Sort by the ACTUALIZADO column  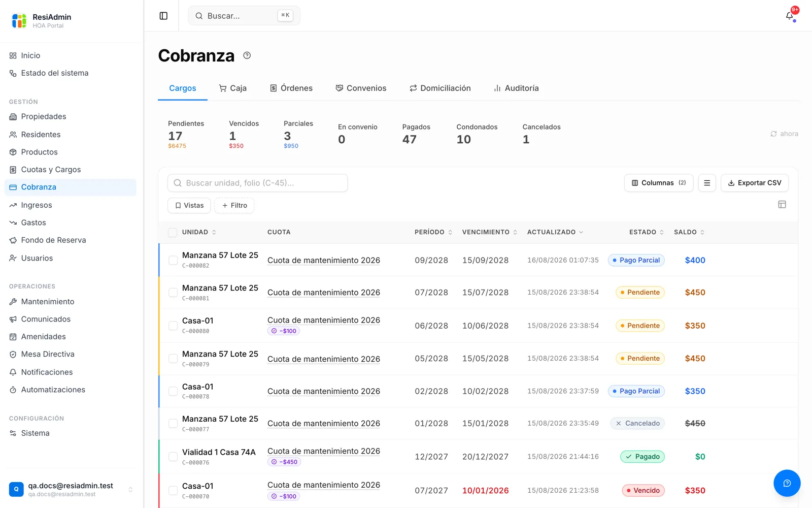click(x=555, y=232)
